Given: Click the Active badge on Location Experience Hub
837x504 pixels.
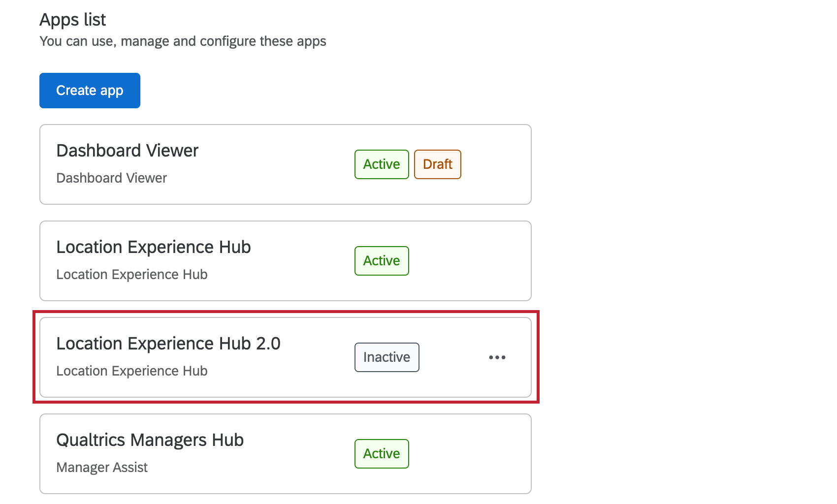Looking at the screenshot, I should coord(382,261).
